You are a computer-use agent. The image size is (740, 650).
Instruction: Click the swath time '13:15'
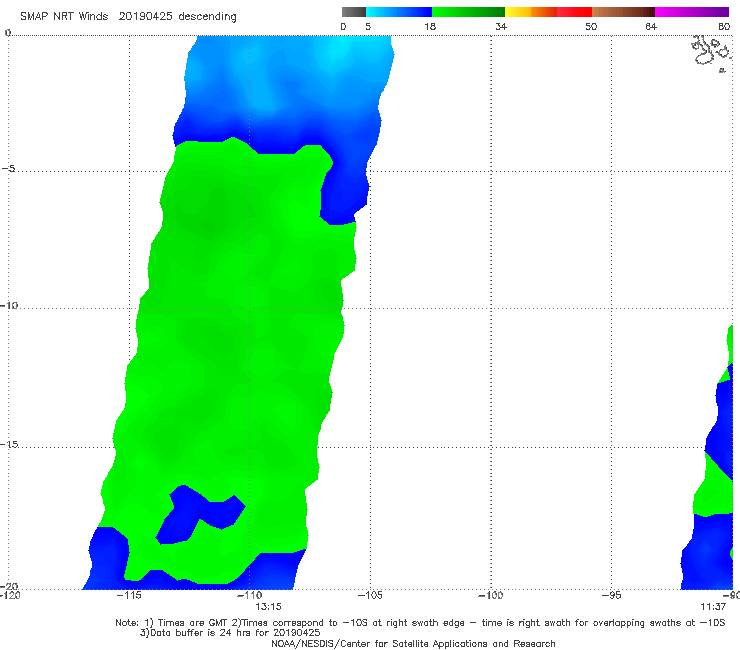coord(269,607)
